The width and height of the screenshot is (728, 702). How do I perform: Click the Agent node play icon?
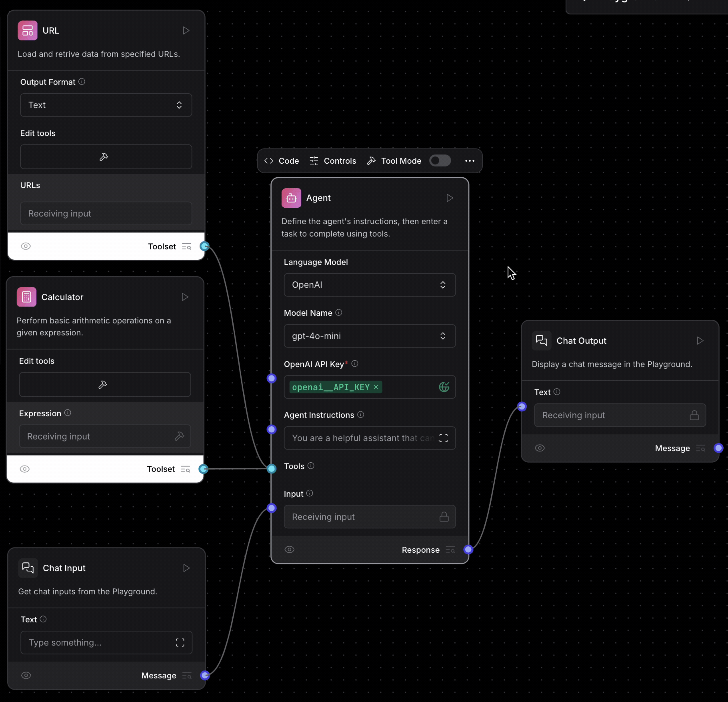point(450,198)
